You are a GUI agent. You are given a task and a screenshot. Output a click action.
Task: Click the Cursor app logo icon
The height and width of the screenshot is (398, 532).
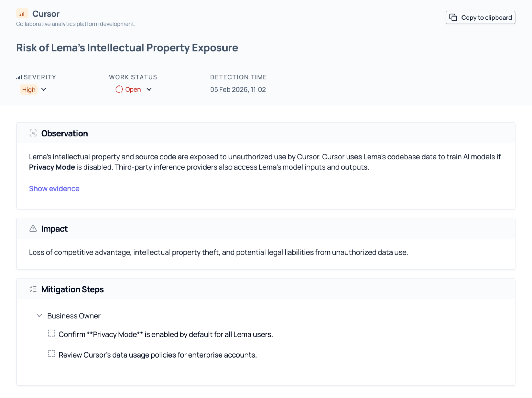tap(22, 14)
